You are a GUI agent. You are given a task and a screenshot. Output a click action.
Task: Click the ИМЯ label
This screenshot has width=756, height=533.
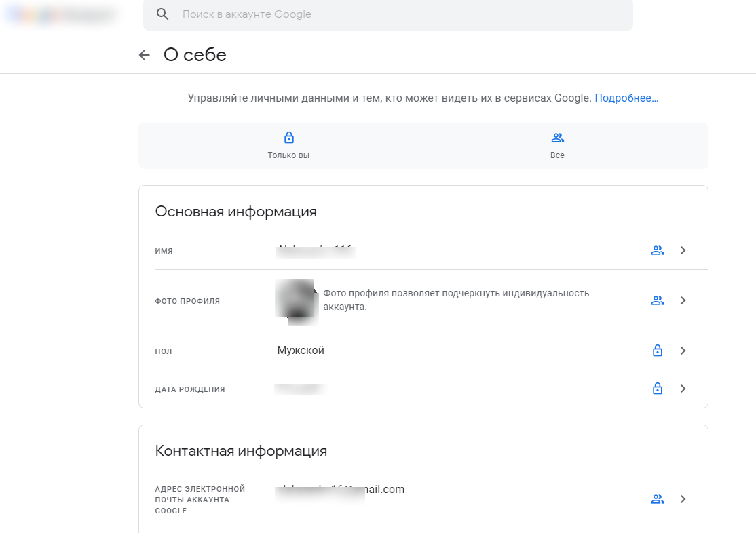[x=164, y=251]
